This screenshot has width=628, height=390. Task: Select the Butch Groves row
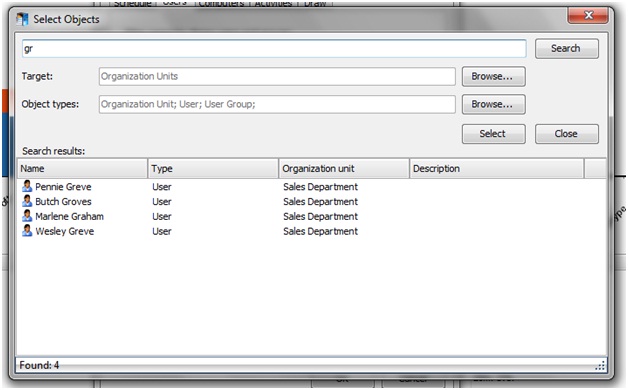[312, 202]
